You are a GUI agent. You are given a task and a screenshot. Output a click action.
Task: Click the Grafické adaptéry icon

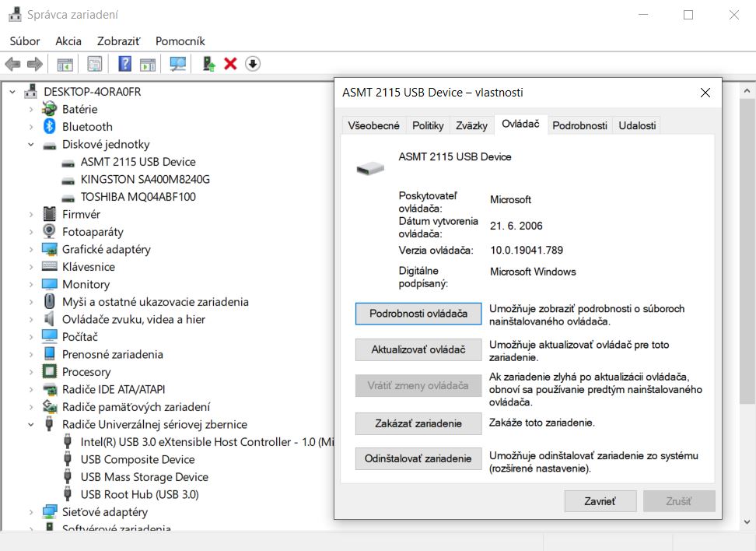pyautogui.click(x=49, y=249)
